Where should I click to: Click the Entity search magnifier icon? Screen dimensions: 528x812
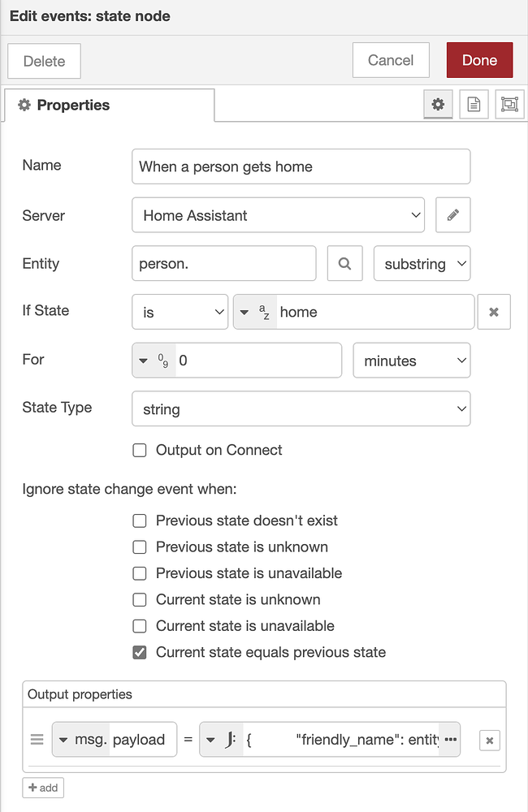344,263
